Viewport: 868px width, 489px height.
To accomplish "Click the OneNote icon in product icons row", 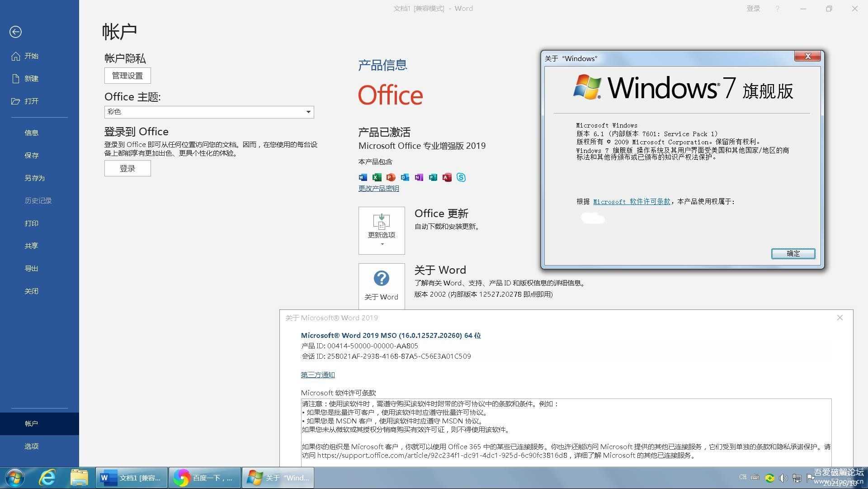I will 418,177.
